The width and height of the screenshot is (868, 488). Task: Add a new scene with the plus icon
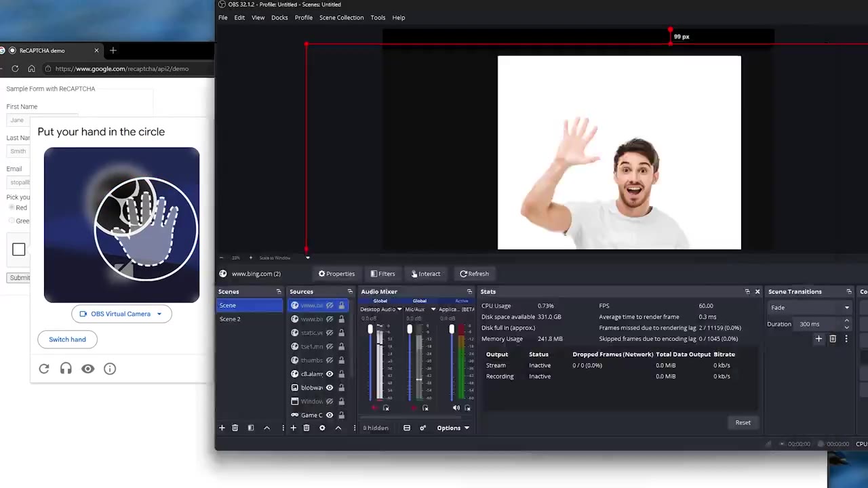[222, 428]
